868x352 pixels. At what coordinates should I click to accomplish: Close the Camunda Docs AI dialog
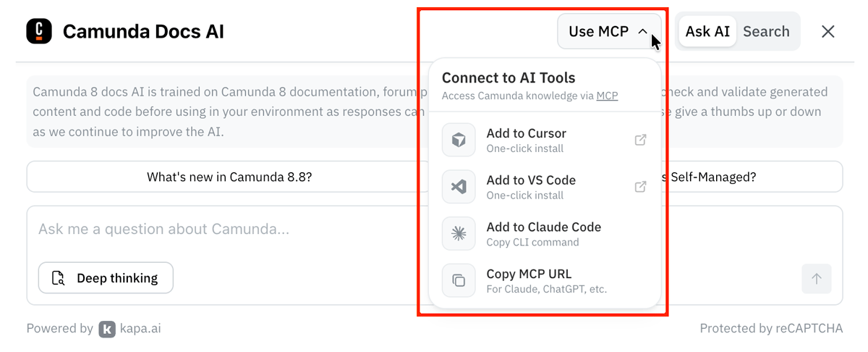828,31
